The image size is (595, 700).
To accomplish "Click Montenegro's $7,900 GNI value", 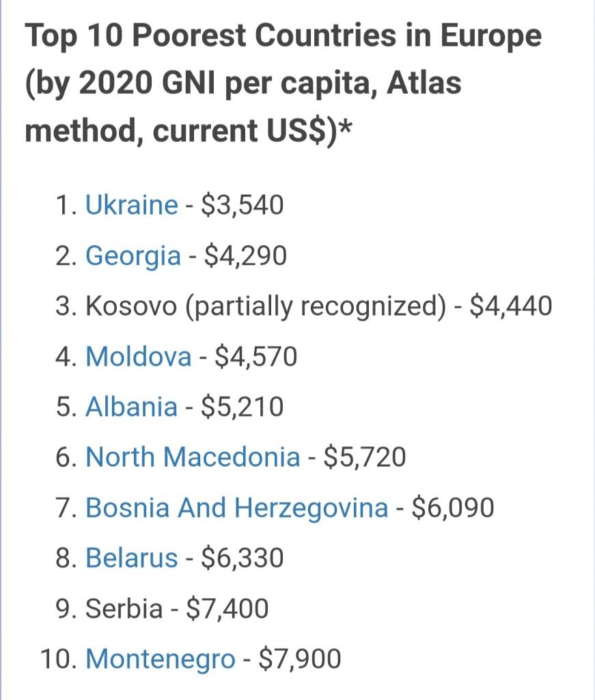I will (300, 660).
